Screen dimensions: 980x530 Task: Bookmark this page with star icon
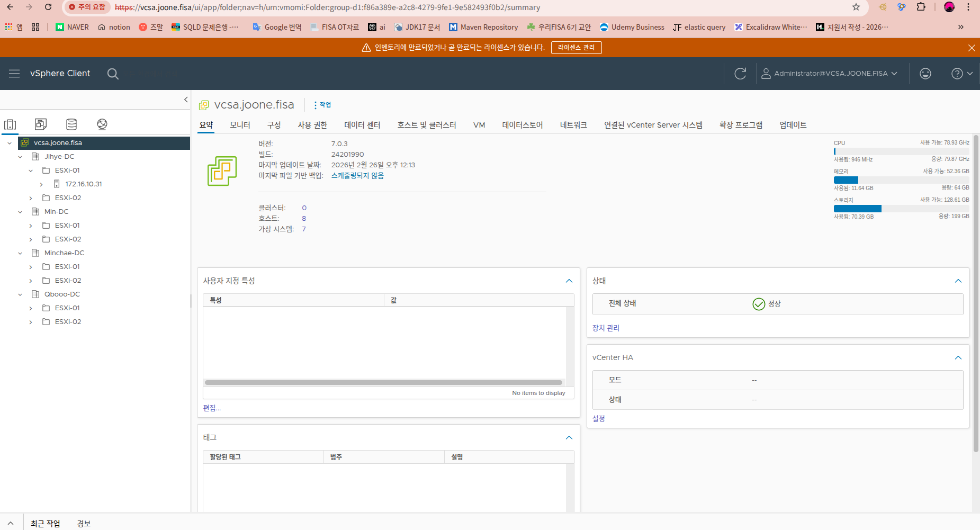pos(856,7)
